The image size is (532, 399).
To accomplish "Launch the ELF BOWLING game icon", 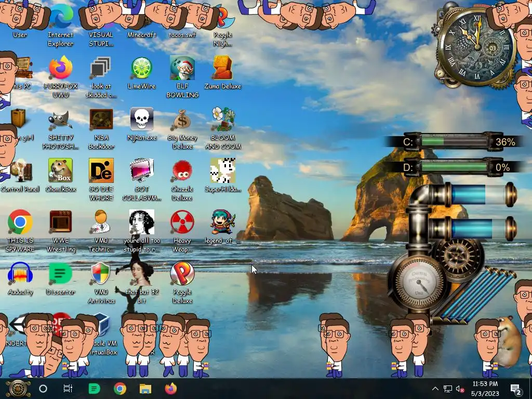I will [x=182, y=68].
